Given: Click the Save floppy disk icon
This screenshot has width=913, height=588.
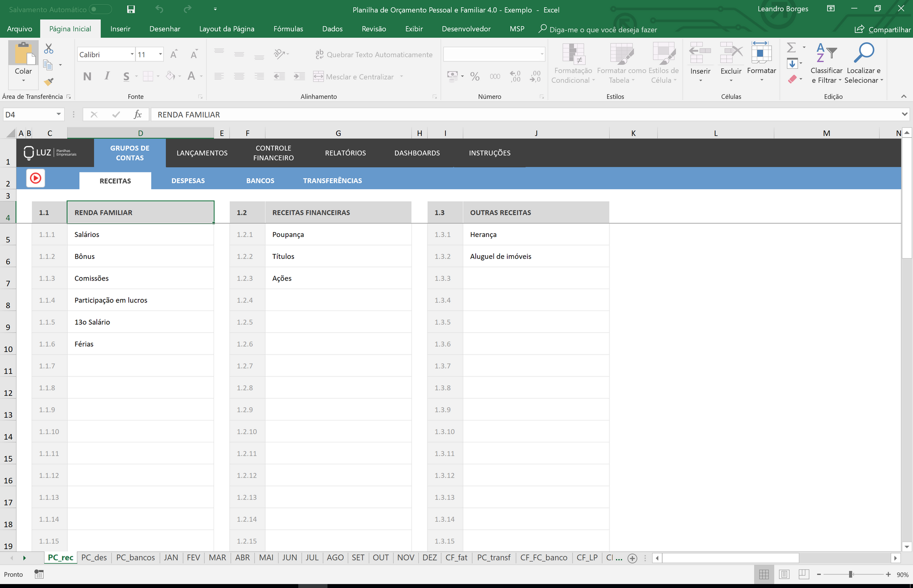Looking at the screenshot, I should coord(131,9).
